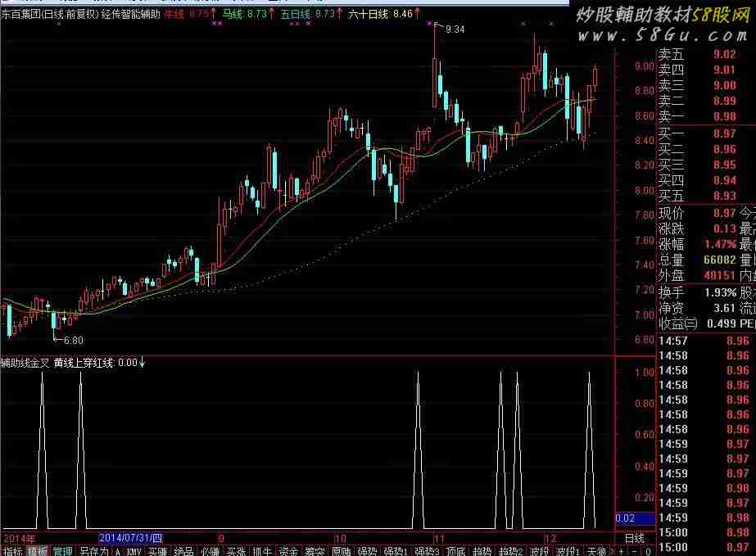Click the 10 month marker on time axis
The height and width of the screenshot is (556, 756).
pos(340,538)
